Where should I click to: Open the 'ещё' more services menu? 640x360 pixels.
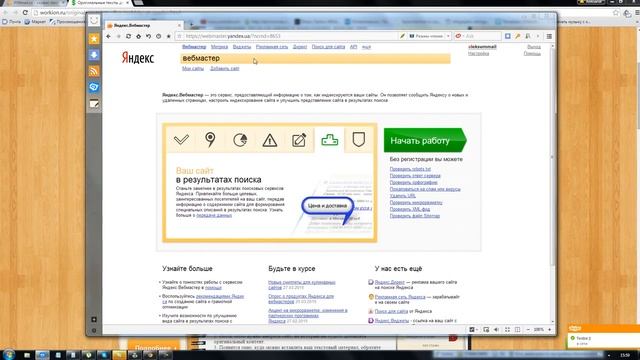coord(366,47)
